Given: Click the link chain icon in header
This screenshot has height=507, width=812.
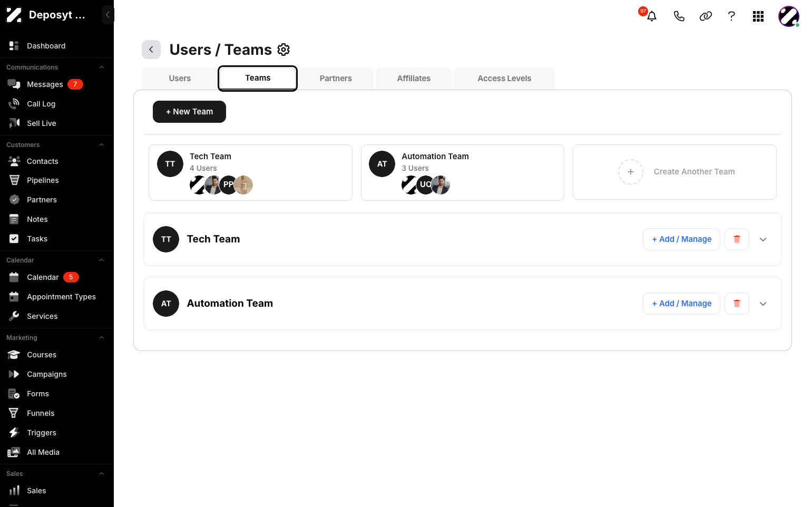Looking at the screenshot, I should click(706, 16).
